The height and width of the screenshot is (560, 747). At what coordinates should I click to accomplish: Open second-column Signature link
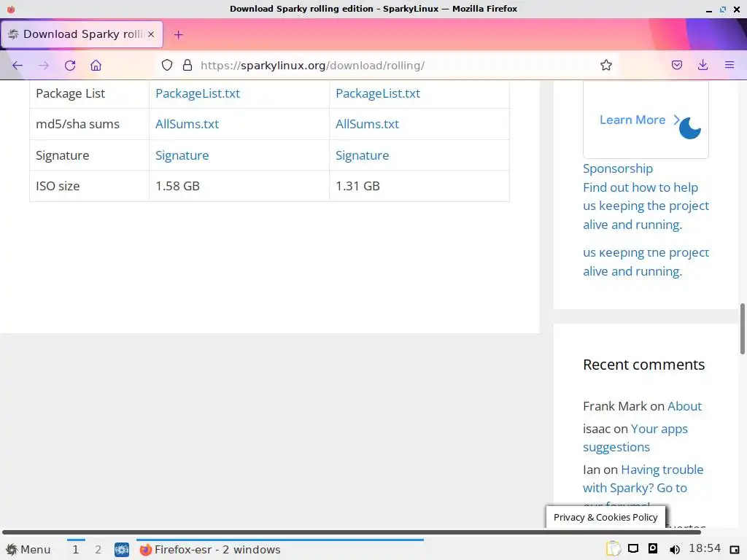click(x=362, y=155)
